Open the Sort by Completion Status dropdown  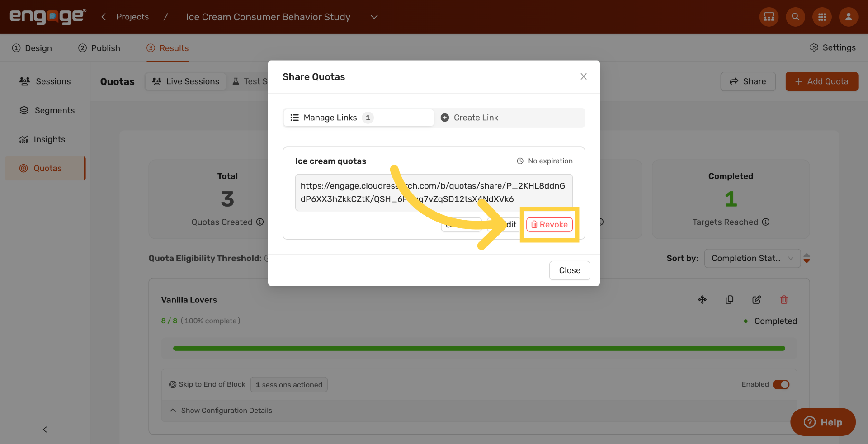[752, 258]
